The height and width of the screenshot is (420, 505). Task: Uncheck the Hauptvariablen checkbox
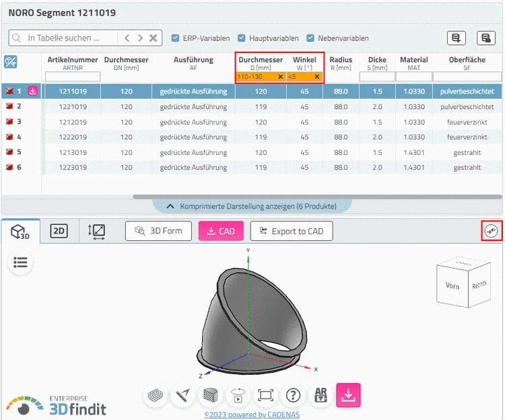(x=242, y=38)
